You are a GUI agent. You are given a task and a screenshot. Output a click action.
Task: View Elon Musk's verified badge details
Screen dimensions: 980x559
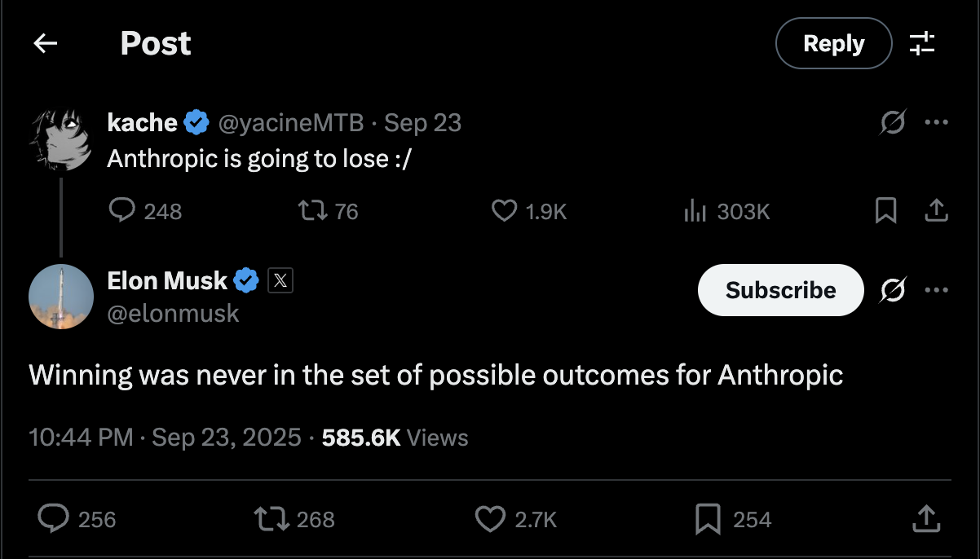point(246,280)
